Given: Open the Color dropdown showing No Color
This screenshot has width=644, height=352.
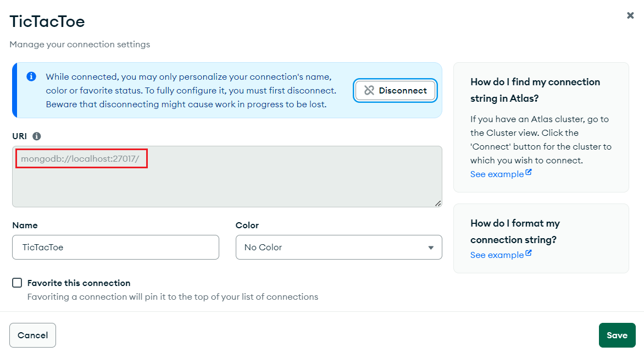Looking at the screenshot, I should 339,247.
